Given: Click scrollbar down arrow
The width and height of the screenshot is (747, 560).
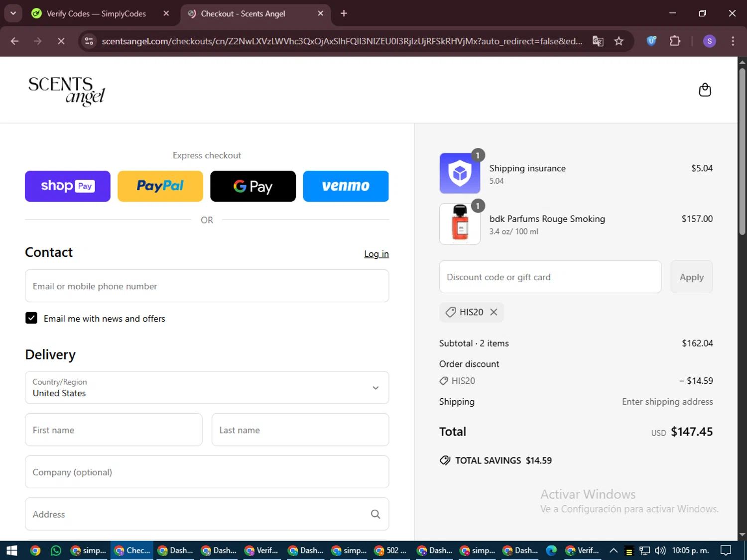Looking at the screenshot, I should coord(743,535).
